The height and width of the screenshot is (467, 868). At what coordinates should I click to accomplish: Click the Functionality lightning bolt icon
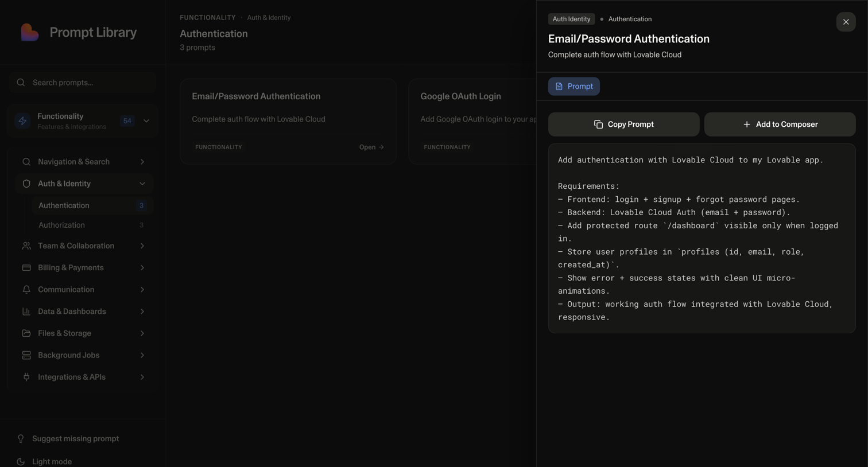pyautogui.click(x=22, y=121)
